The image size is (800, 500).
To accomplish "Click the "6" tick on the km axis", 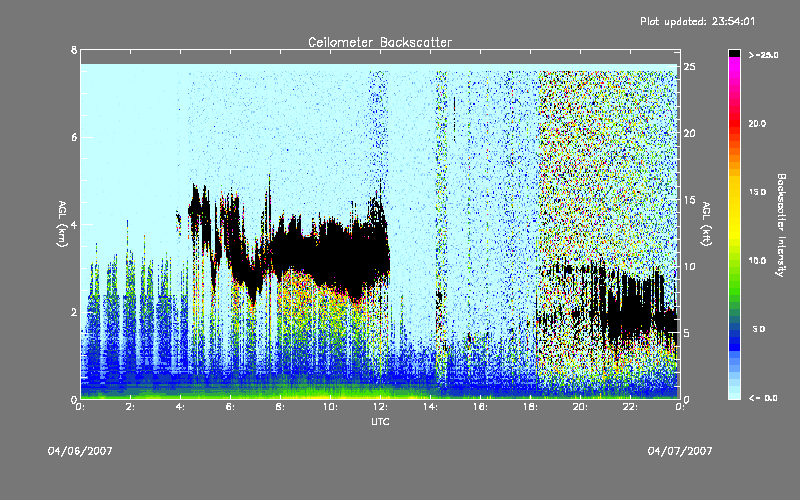I will (74, 137).
